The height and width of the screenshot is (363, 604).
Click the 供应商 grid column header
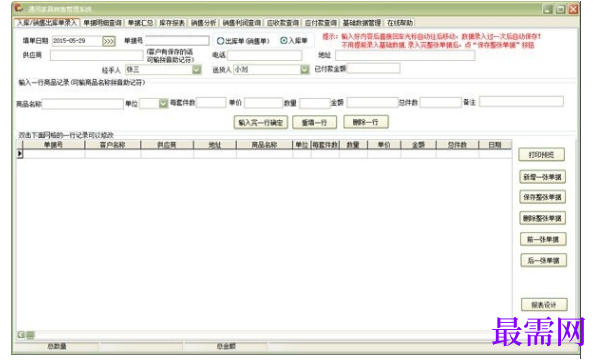click(167, 145)
